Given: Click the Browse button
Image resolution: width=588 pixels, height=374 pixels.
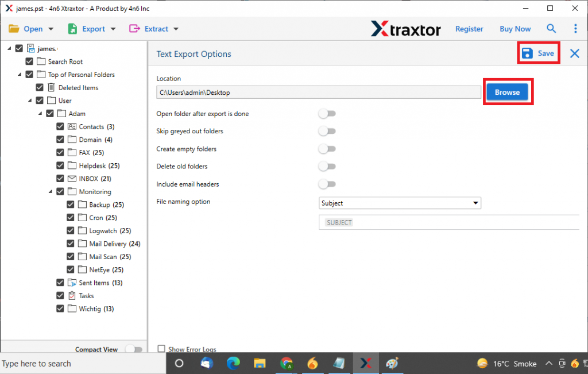Looking at the screenshot, I should click(x=507, y=92).
